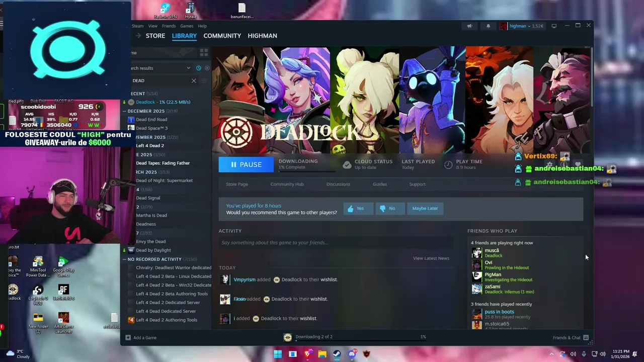Viewport: 644px width, 362px height.
Task: Toggle sort by recent activity clock icon
Action: point(199,68)
